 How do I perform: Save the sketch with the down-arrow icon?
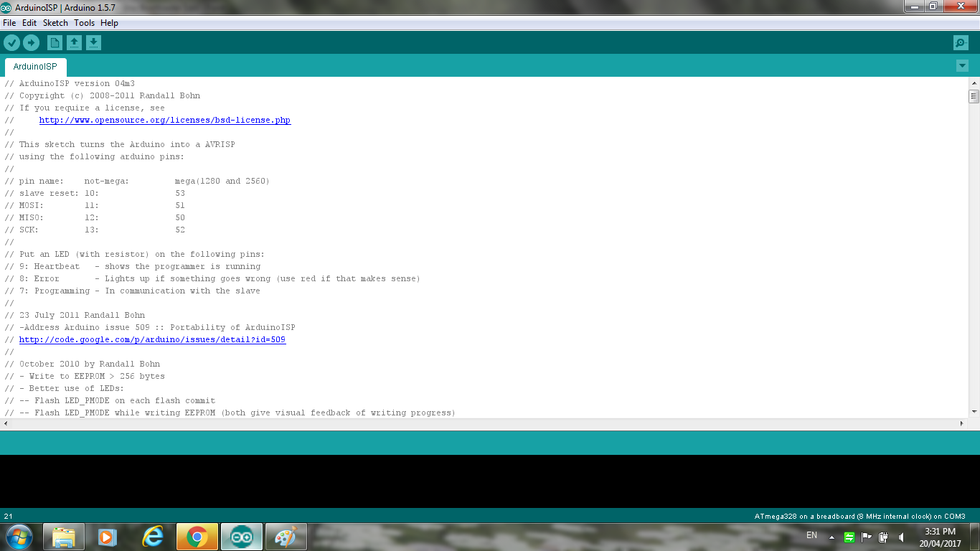93,43
